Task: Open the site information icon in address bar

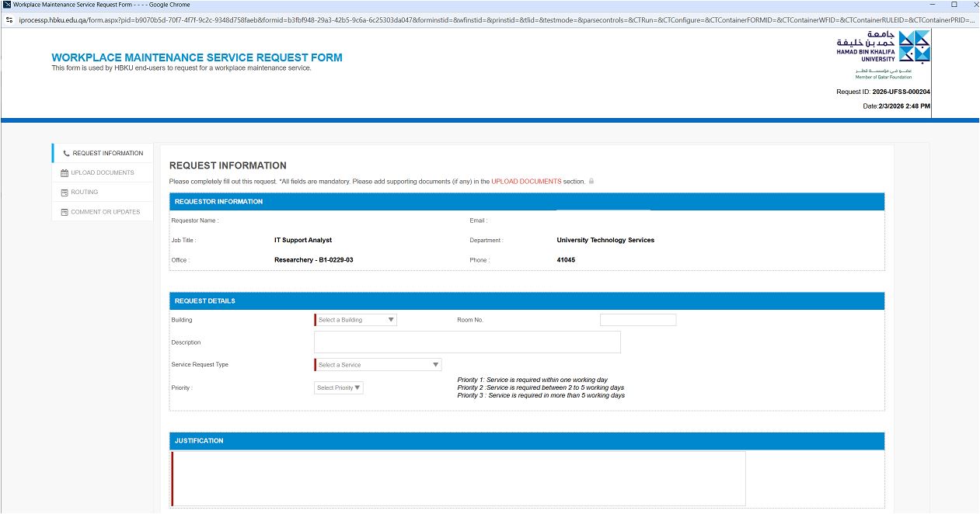Action: coord(9,19)
